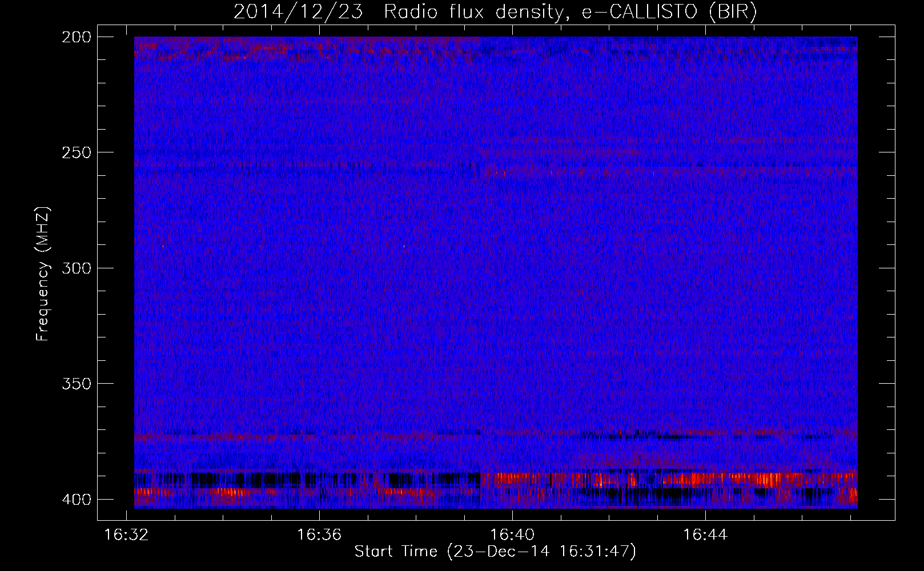Click the 250 frequency tick label
Viewport: 924px width, 571px height.
coord(77,152)
